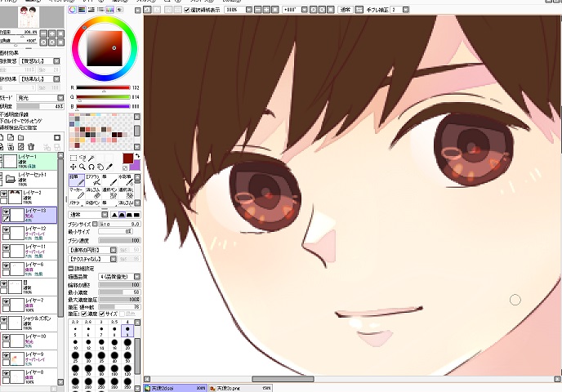Toggle the scratchpad panel icon
The image size is (562, 392).
119,10
